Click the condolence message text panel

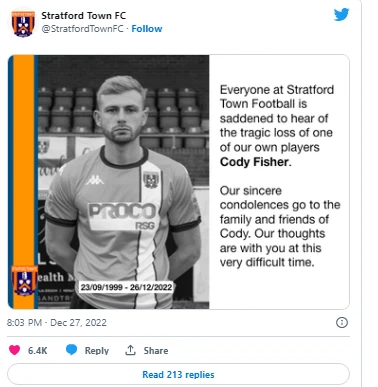(x=279, y=182)
